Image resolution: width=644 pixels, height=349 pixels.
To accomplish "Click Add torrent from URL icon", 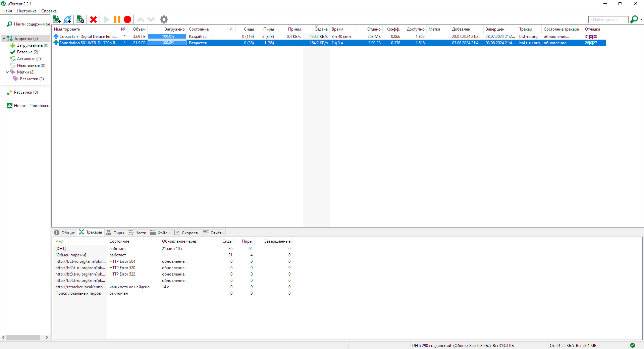I will 68,19.
